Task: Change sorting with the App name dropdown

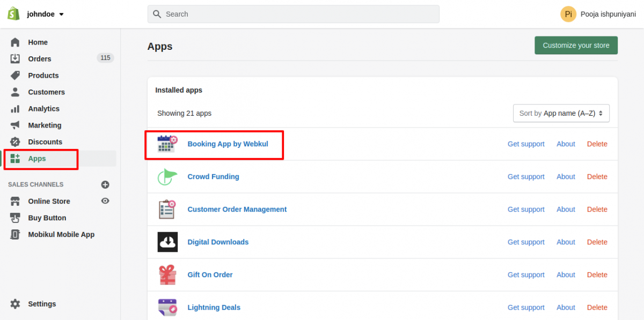Action: (x=561, y=113)
